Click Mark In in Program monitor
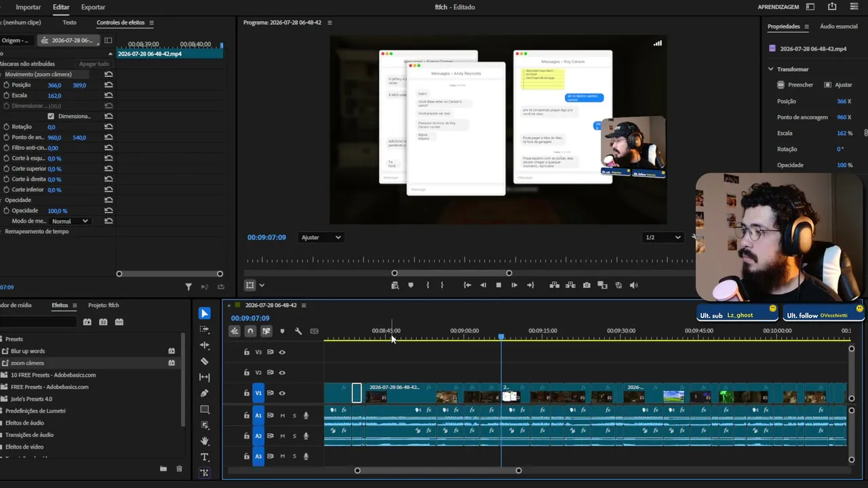Screen dimensions: 868x488 click(427, 285)
